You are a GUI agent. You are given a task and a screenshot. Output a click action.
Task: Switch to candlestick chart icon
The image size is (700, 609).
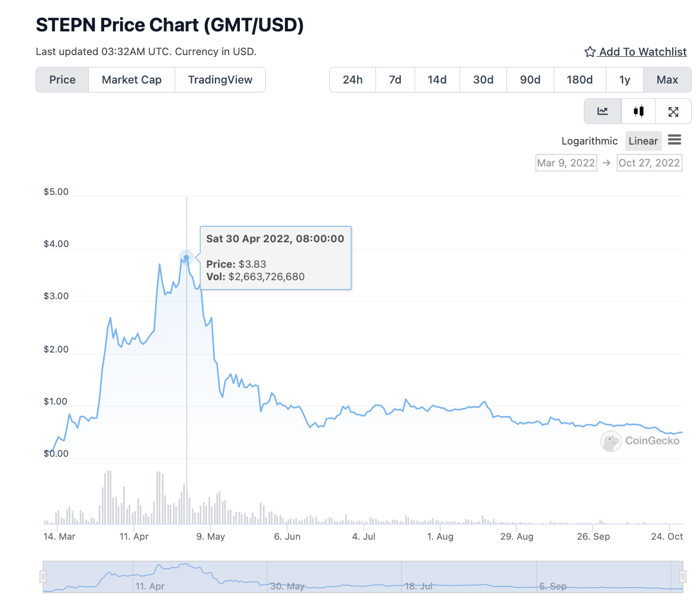638,111
